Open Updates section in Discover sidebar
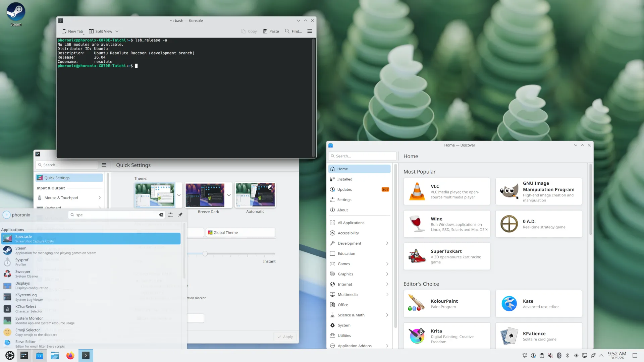 pos(344,189)
